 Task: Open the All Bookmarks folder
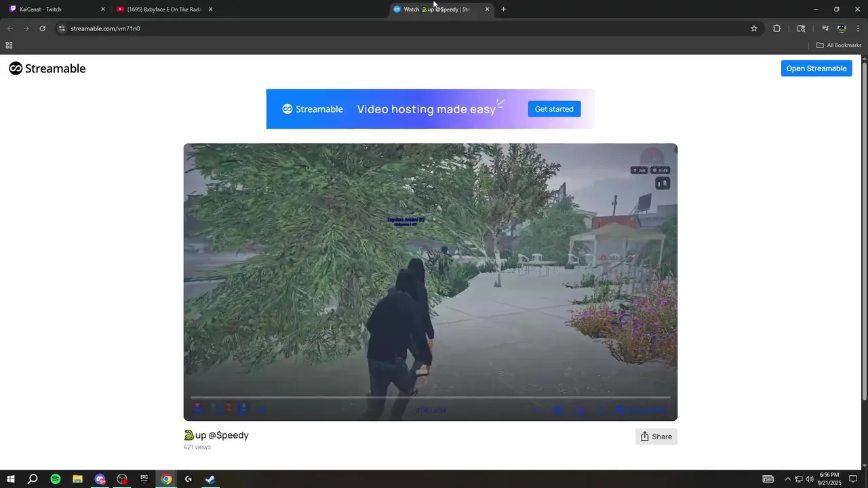(839, 45)
